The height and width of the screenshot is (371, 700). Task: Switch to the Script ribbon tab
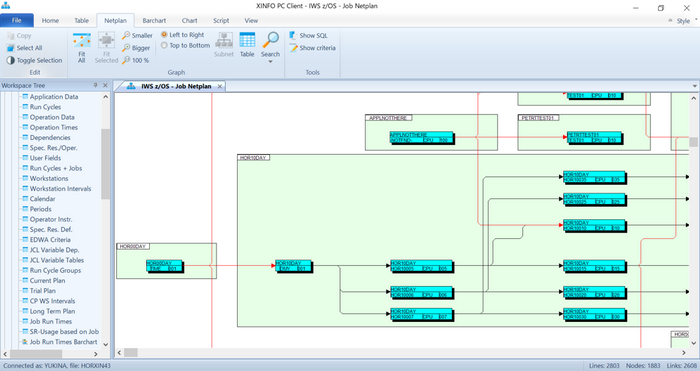(x=221, y=21)
